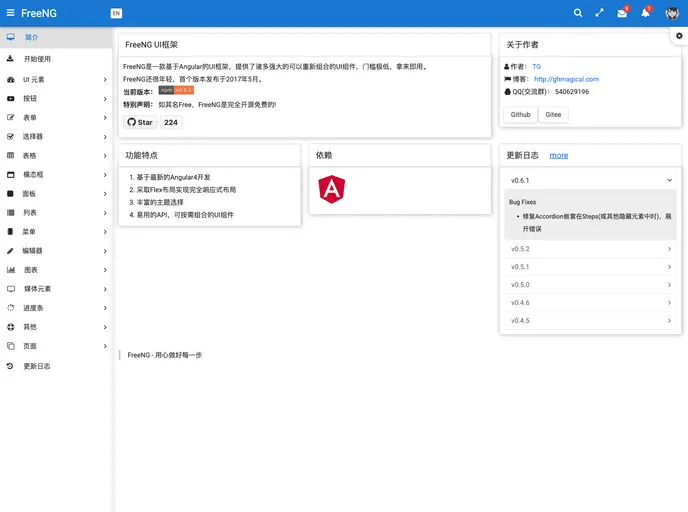
Task: Expand 页面 submenu chevron
Action: pos(105,346)
